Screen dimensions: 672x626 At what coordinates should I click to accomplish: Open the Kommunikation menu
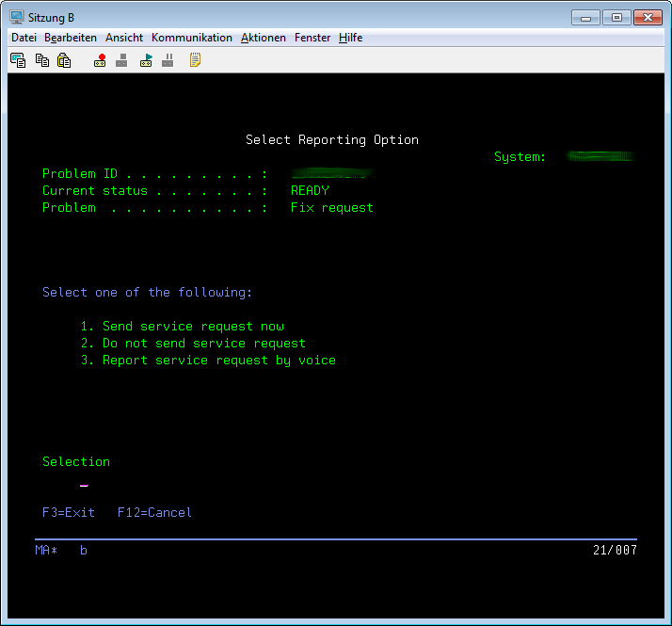pyautogui.click(x=191, y=38)
